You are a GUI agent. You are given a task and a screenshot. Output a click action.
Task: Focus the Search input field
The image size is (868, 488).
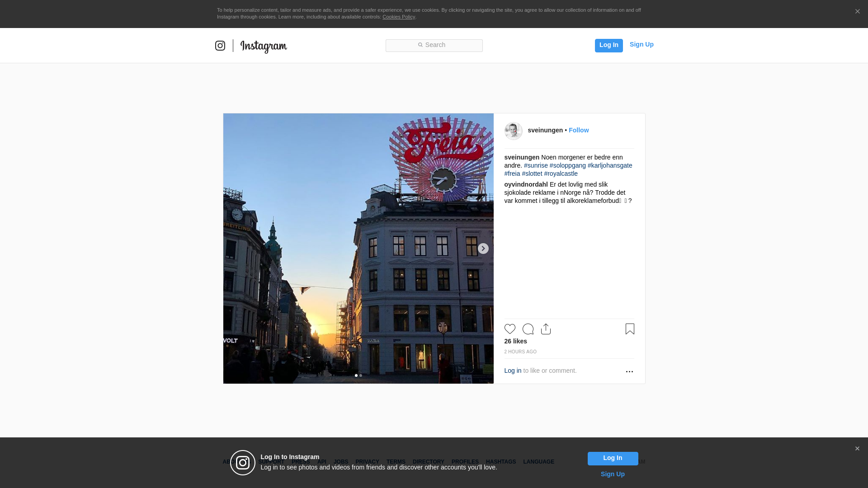click(434, 45)
